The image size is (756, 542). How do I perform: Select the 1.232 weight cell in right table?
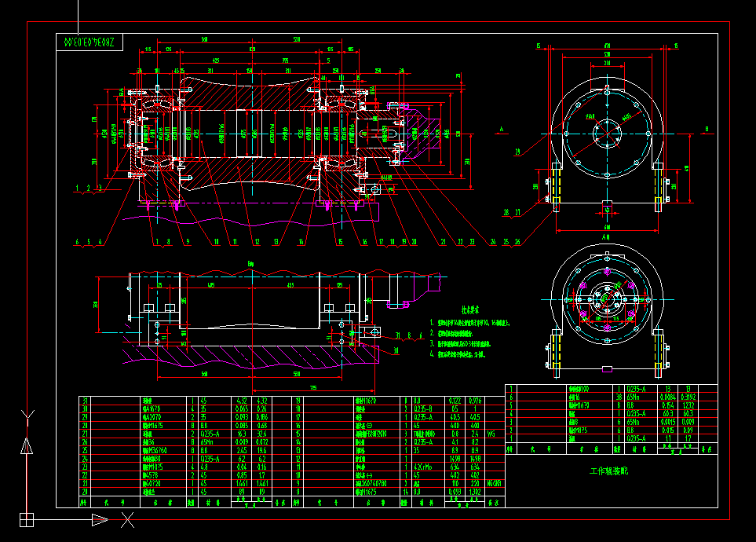pyautogui.click(x=688, y=405)
